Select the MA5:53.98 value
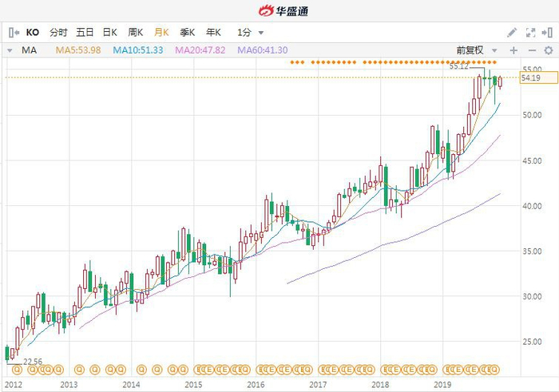559x392 pixels. (x=78, y=50)
